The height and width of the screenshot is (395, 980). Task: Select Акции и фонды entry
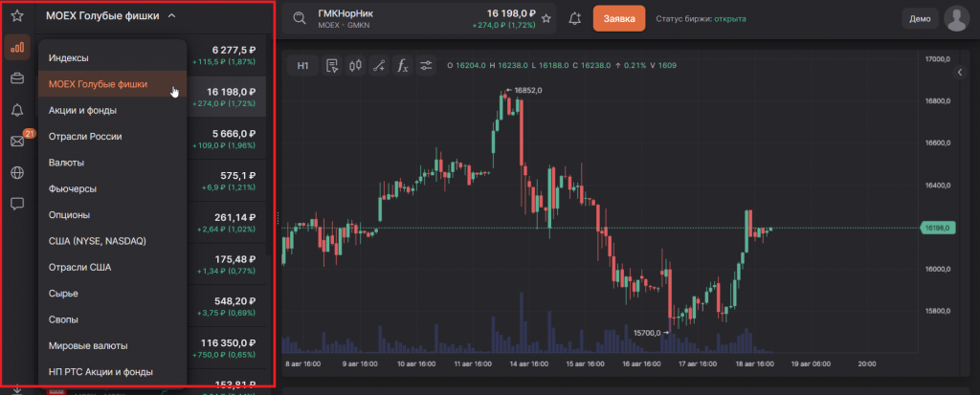[x=113, y=110]
